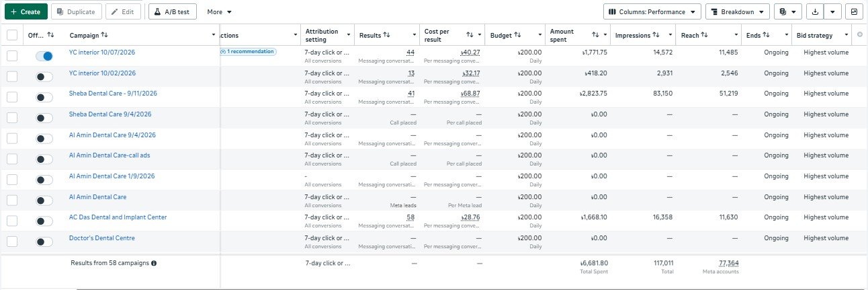Viewport: 868px width, 290px height.
Task: Open YC interior 10/07/2026 campaign link
Action: [x=102, y=52]
